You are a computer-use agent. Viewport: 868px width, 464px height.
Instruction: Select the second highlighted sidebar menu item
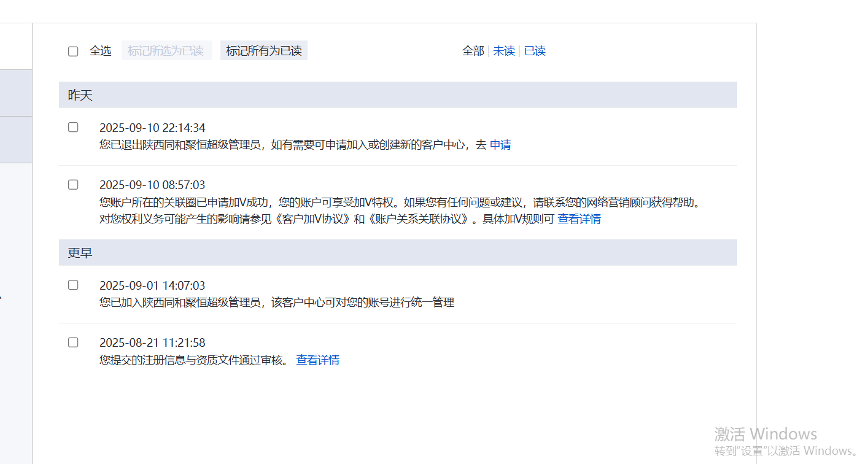(x=15, y=140)
